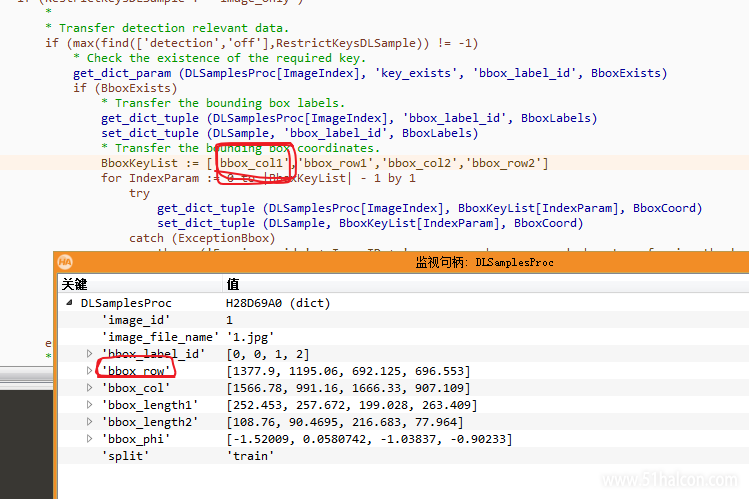Click the value '1.jpg'
The height and width of the screenshot is (499, 749).
tap(250, 338)
